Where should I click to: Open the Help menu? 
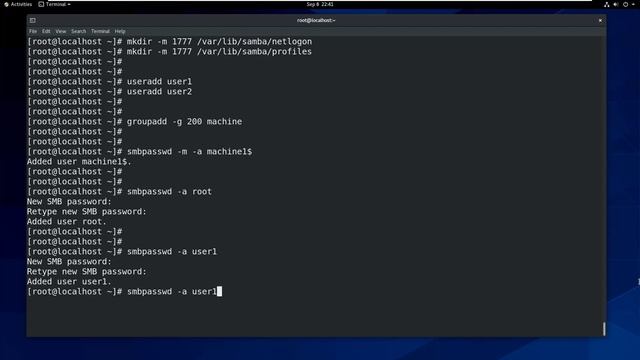120,31
